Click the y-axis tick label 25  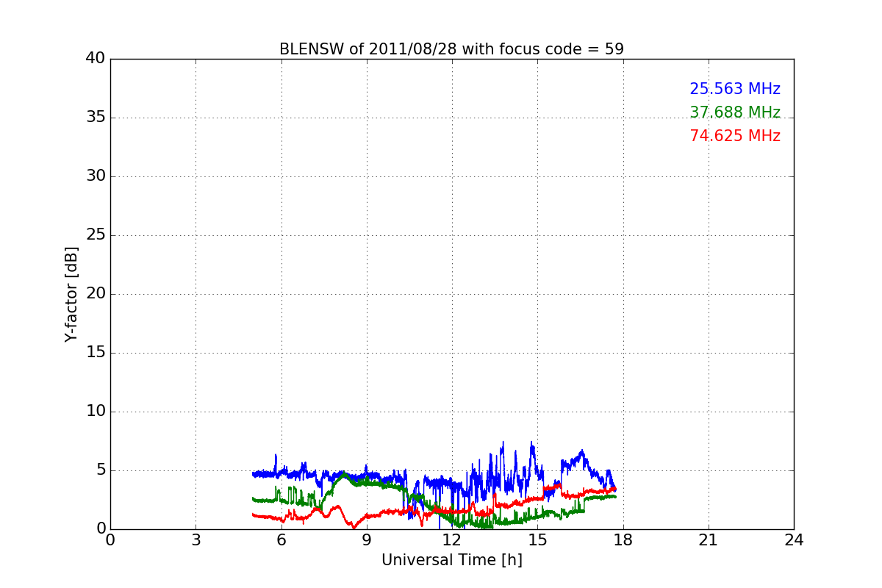point(96,235)
